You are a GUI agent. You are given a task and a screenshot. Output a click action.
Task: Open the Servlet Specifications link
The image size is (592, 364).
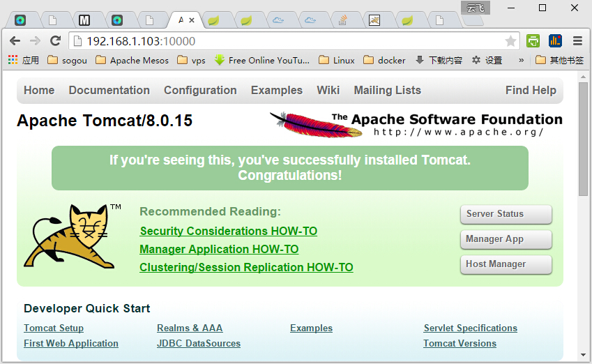471,328
